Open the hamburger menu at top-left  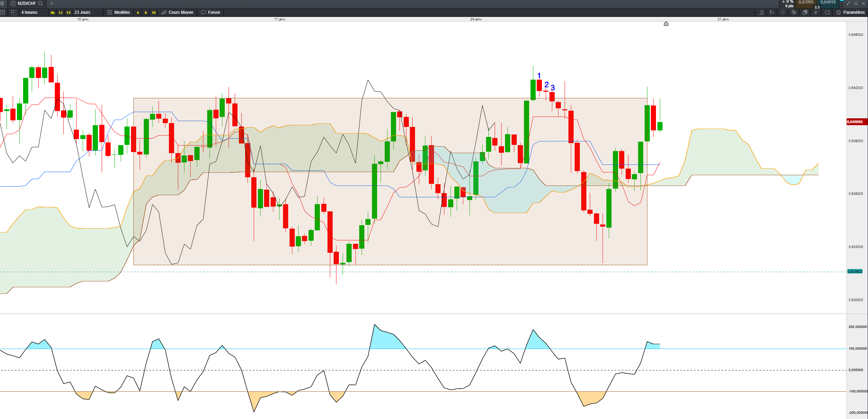point(2,3)
